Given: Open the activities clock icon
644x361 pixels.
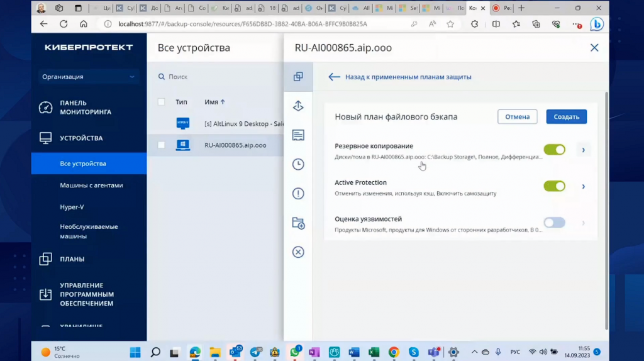Looking at the screenshot, I should pyautogui.click(x=298, y=164).
